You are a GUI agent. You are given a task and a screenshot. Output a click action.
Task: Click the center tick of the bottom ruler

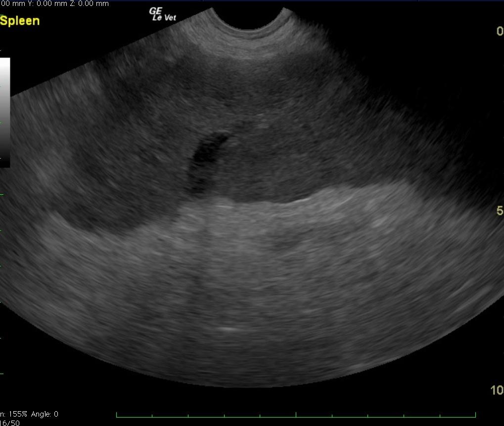tap(296, 415)
